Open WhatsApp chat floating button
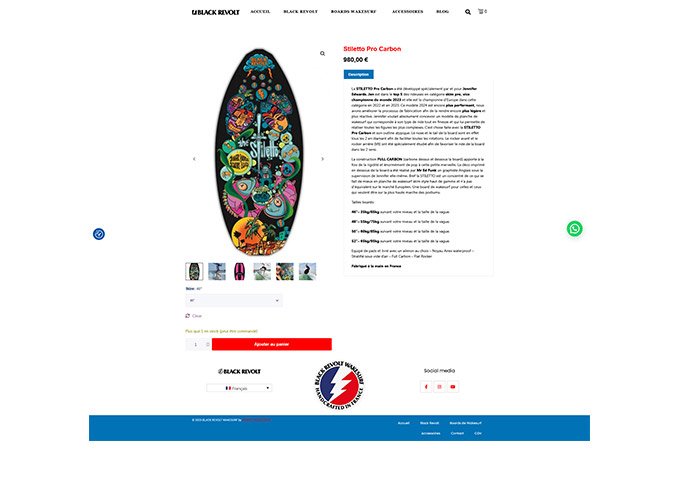680x485 pixels. [575, 229]
